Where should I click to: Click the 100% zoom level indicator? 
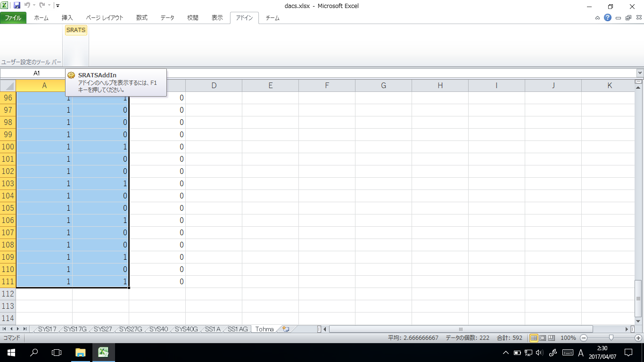click(568, 338)
